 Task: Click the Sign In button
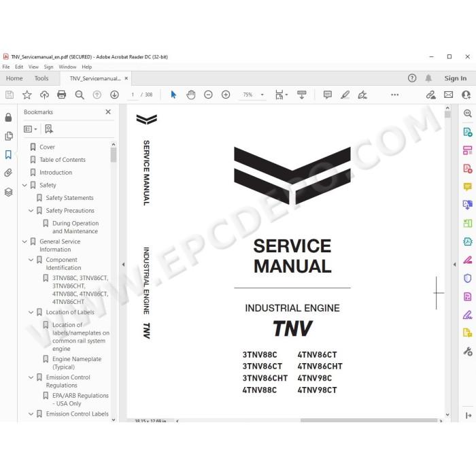456,78
